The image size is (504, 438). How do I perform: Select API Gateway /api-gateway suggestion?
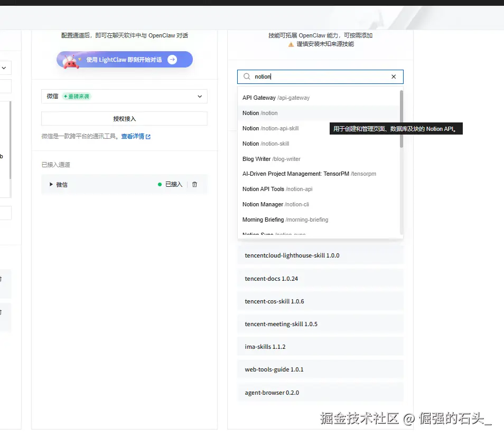(x=319, y=98)
